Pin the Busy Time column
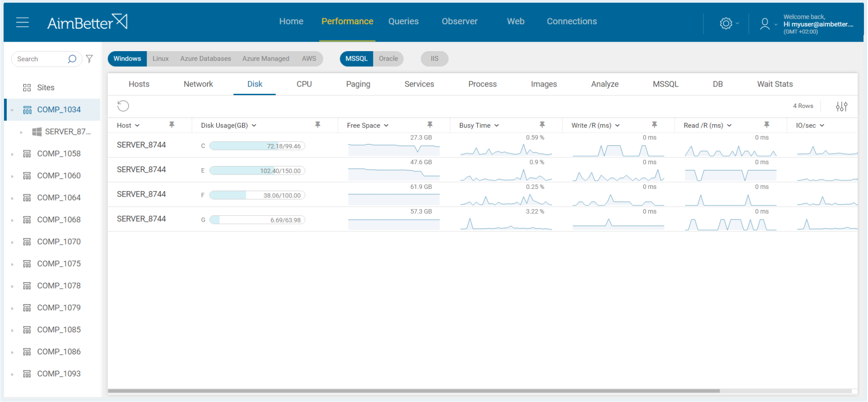This screenshot has height=402, width=868. 542,125
